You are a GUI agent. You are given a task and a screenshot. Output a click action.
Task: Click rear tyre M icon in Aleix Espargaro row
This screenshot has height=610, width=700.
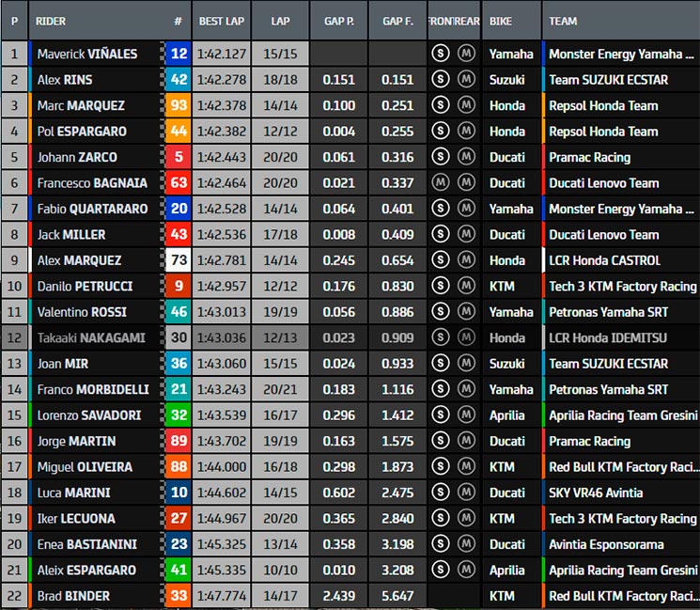pyautogui.click(x=466, y=570)
